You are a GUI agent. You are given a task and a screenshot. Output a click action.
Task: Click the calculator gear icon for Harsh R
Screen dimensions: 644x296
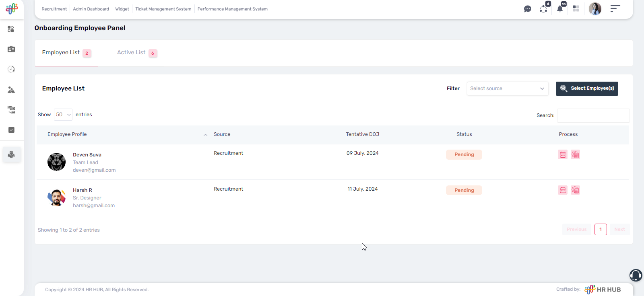(575, 190)
